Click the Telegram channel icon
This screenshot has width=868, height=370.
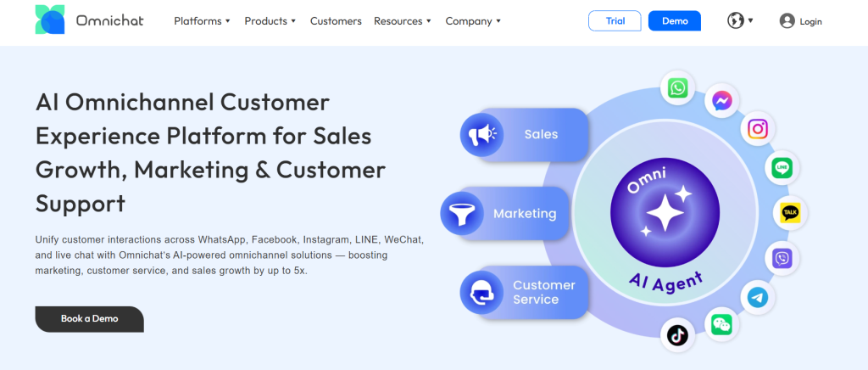(x=758, y=297)
